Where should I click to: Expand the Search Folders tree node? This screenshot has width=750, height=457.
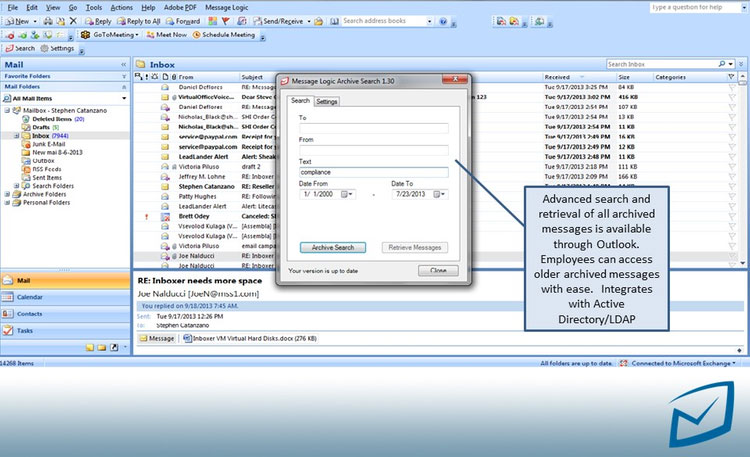pos(16,186)
